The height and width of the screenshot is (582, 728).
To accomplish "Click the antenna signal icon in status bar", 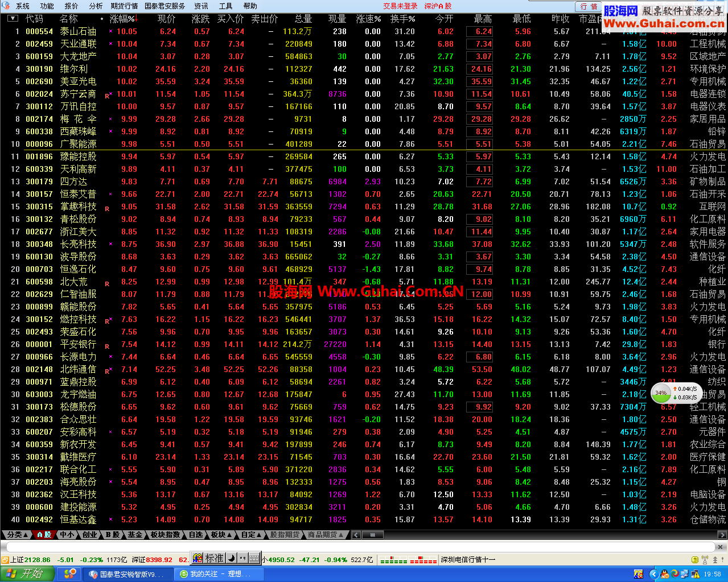I will pos(706,560).
